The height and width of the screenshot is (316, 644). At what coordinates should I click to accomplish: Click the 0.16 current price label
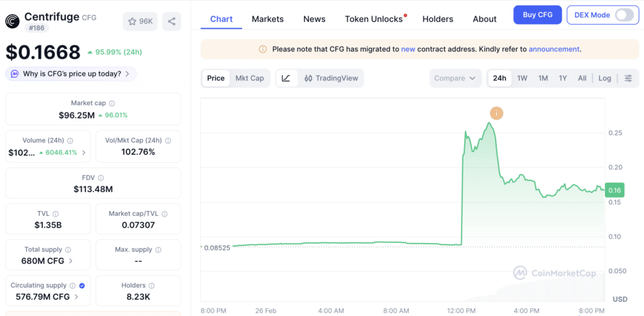(614, 190)
